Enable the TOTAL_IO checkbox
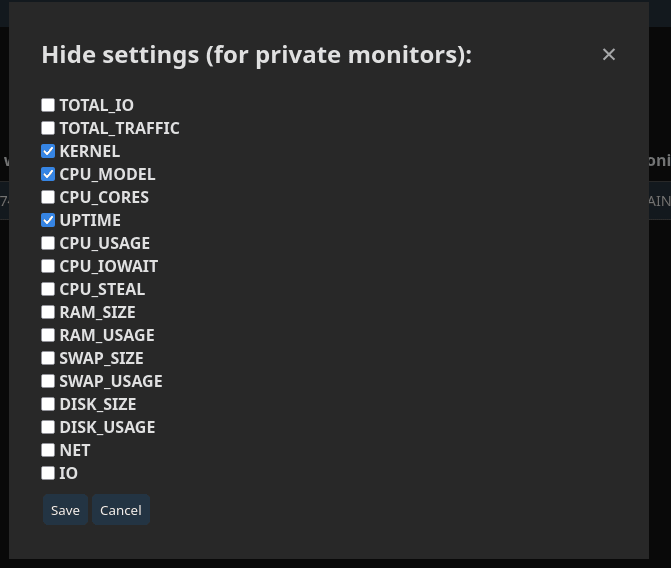The width and height of the screenshot is (671, 568). click(48, 105)
